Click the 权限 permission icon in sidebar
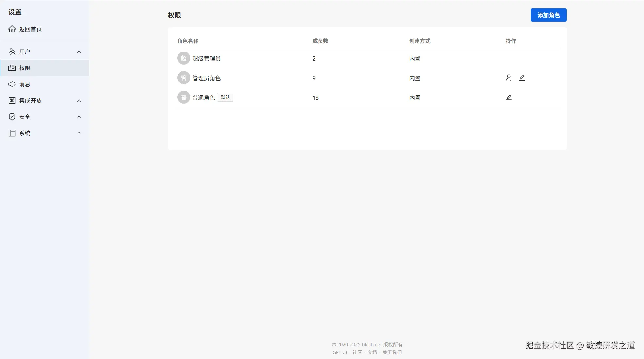 [x=12, y=68]
